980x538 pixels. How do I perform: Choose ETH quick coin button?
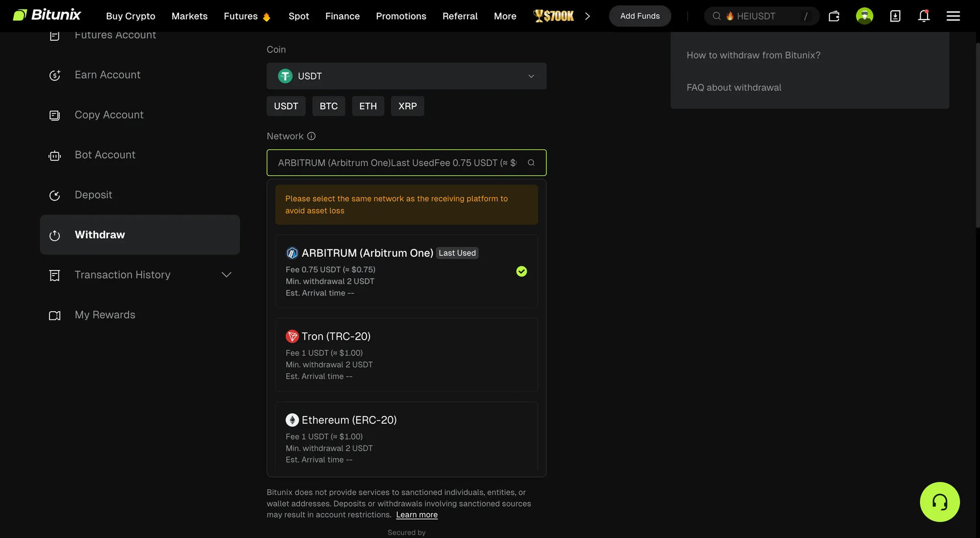point(368,106)
